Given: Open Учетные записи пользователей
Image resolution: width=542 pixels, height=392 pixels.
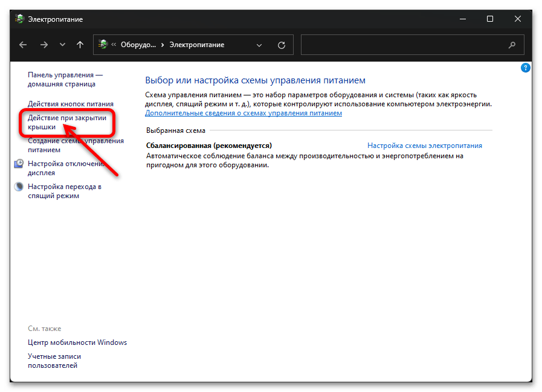Looking at the screenshot, I should click(54, 361).
